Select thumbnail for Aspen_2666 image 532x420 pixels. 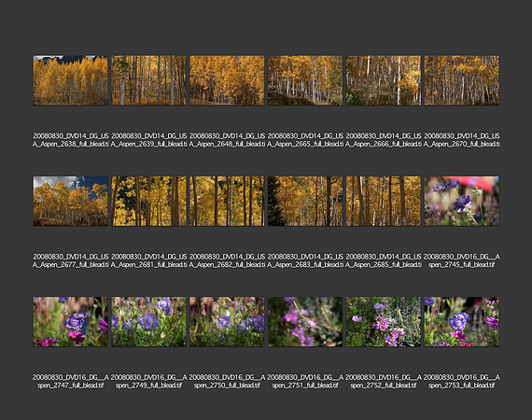[384, 80]
